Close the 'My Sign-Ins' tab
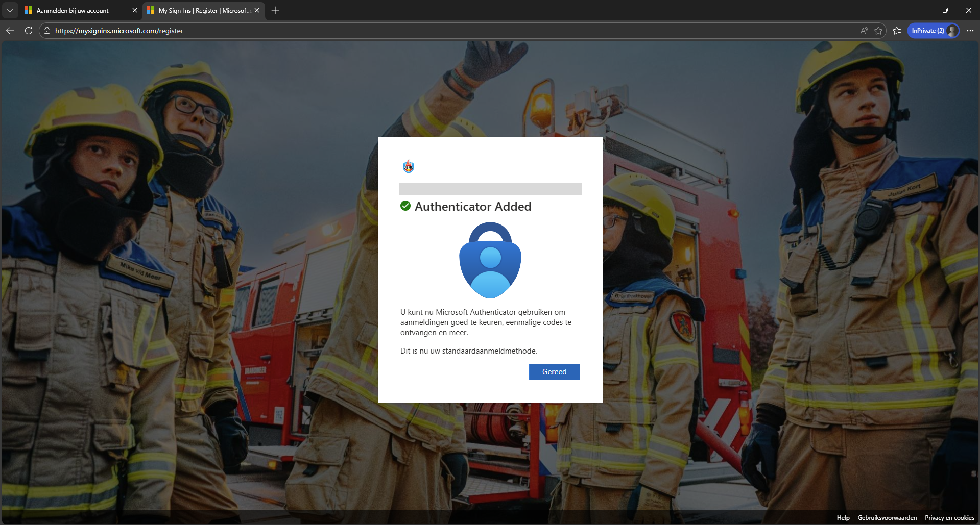Screen dimensions: 980x525 pyautogui.click(x=257, y=10)
